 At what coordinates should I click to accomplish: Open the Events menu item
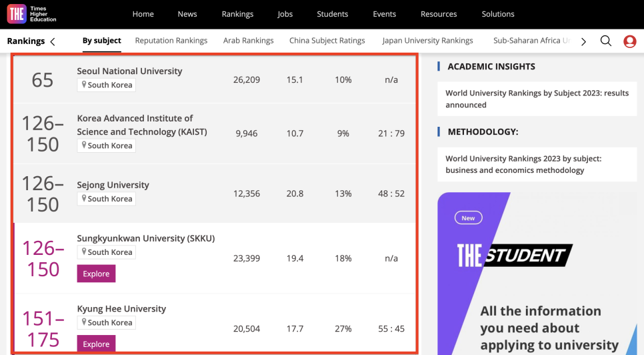click(385, 14)
